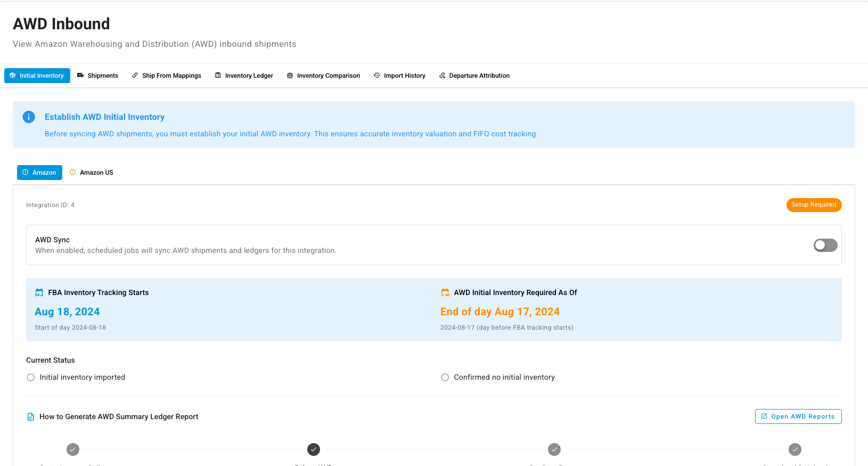868x466 pixels.
Task: Click the orange AWD Initial Inventory calendar icon
Action: pos(445,292)
